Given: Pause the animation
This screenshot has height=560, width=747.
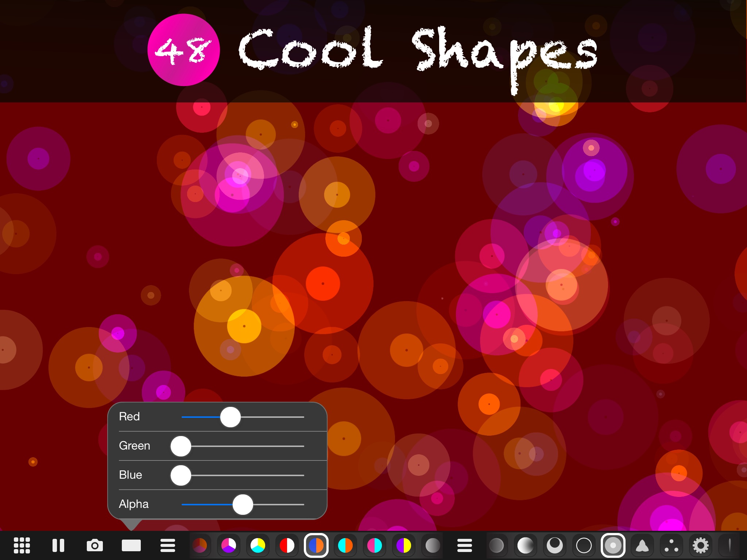Looking at the screenshot, I should (58, 545).
